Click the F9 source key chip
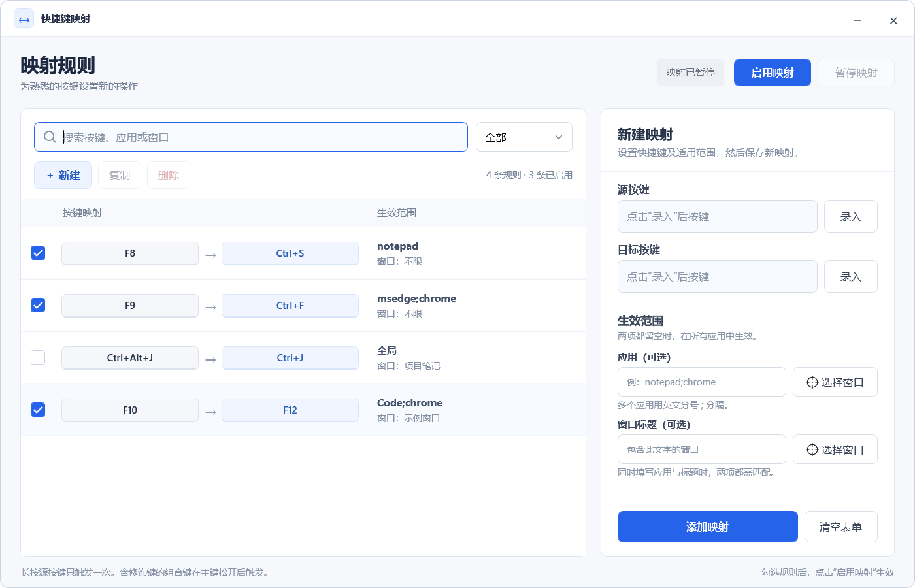The width and height of the screenshot is (915, 588). (130, 306)
